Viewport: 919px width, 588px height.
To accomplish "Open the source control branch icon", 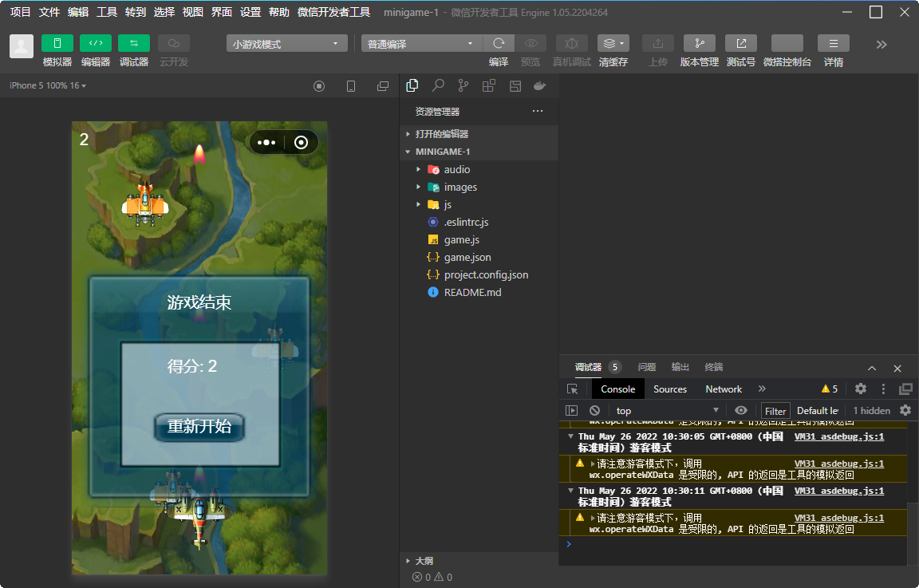I will coord(463,85).
